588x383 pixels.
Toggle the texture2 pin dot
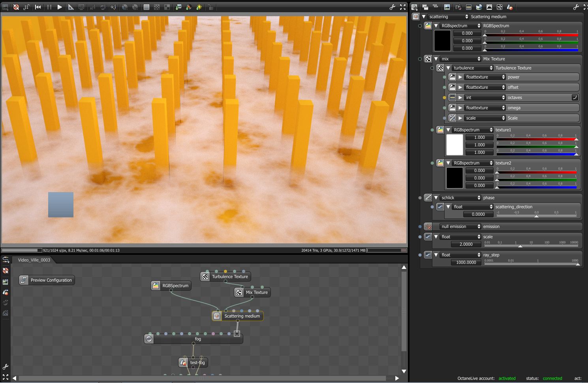432,163
